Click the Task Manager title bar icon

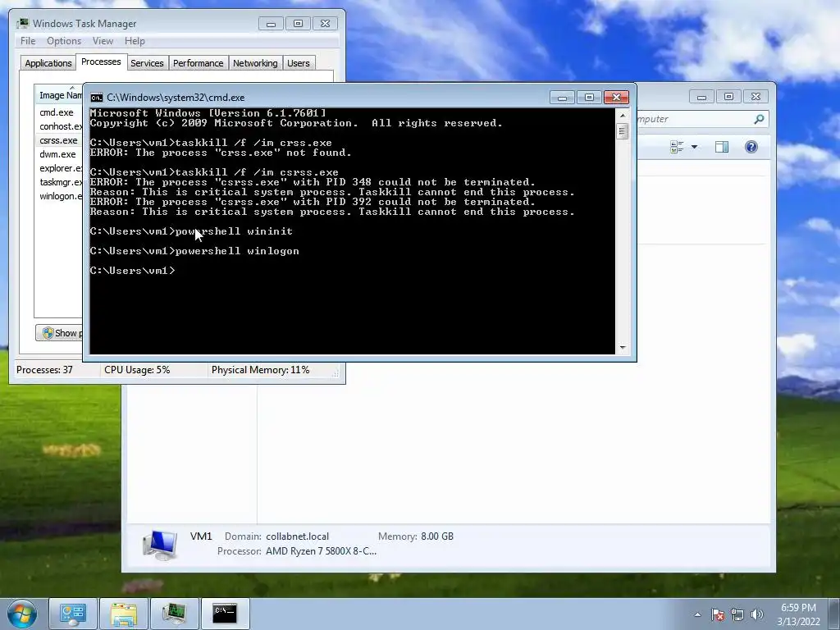pos(22,24)
